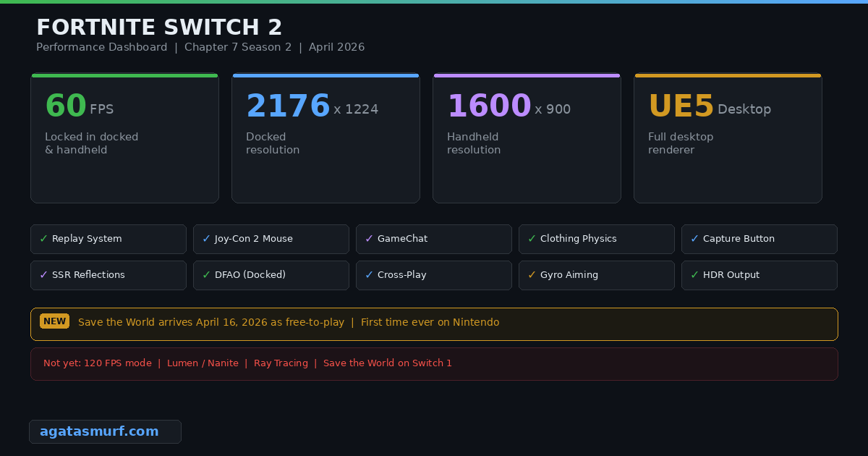Image resolution: width=868 pixels, height=456 pixels.
Task: Click the Chapter 7 Season 2 subtitle text
Action: point(238,47)
